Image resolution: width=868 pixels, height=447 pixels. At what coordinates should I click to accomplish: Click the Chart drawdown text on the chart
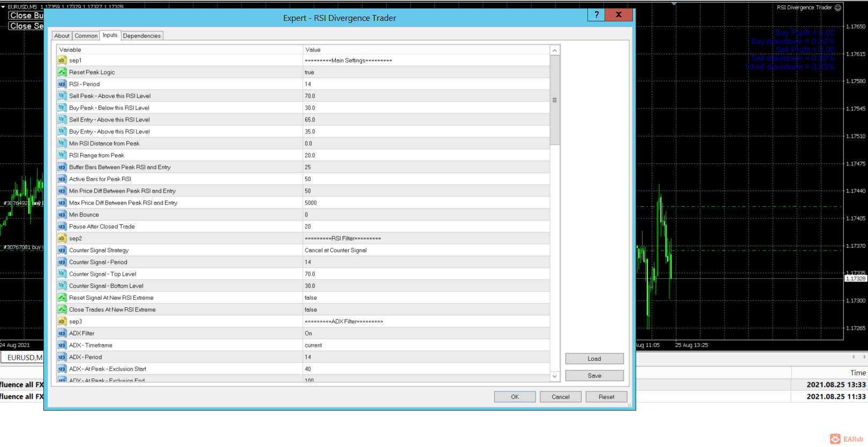point(790,67)
